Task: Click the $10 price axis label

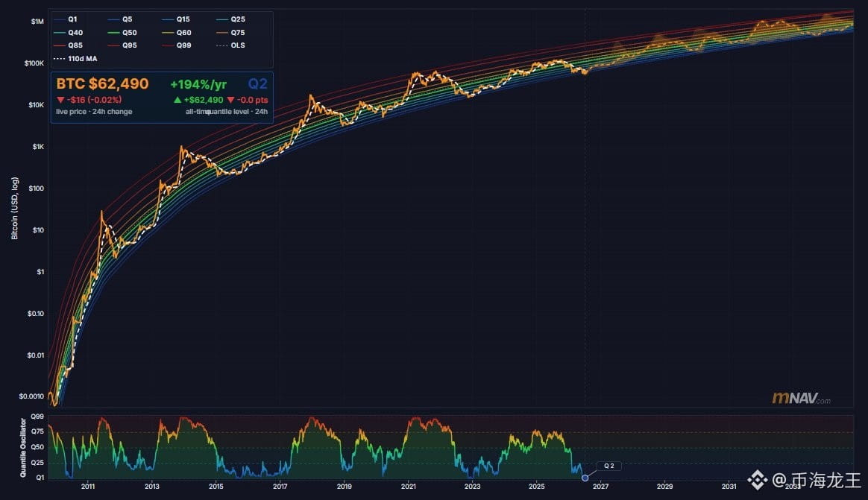Action: [x=37, y=230]
